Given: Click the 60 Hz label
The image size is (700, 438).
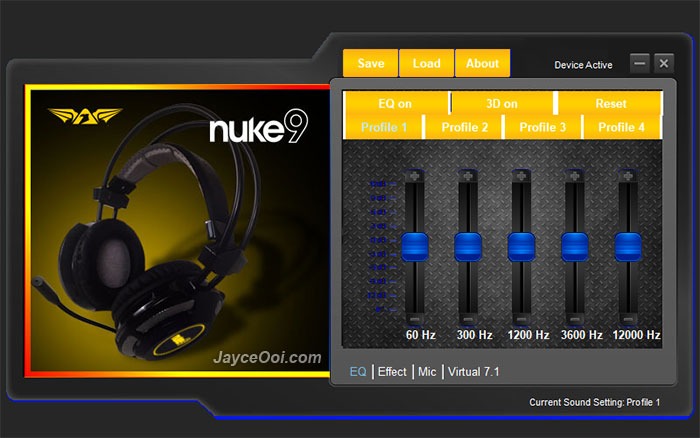Looking at the screenshot, I should [x=421, y=335].
